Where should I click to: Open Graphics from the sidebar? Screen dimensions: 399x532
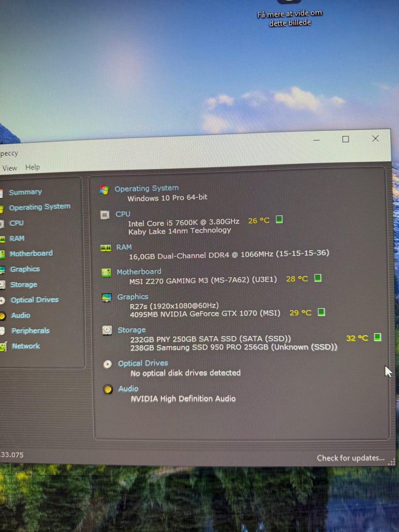25,269
